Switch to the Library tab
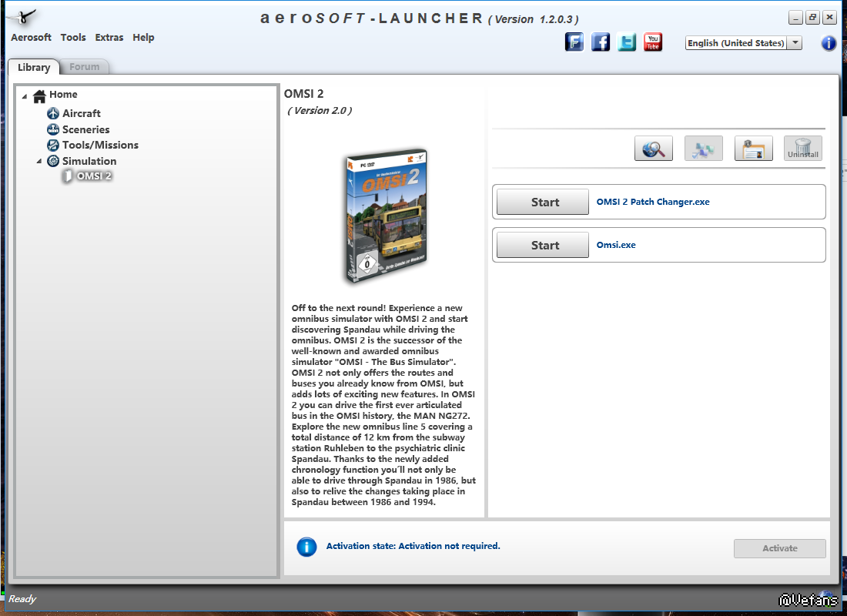The image size is (847, 616). coord(33,67)
